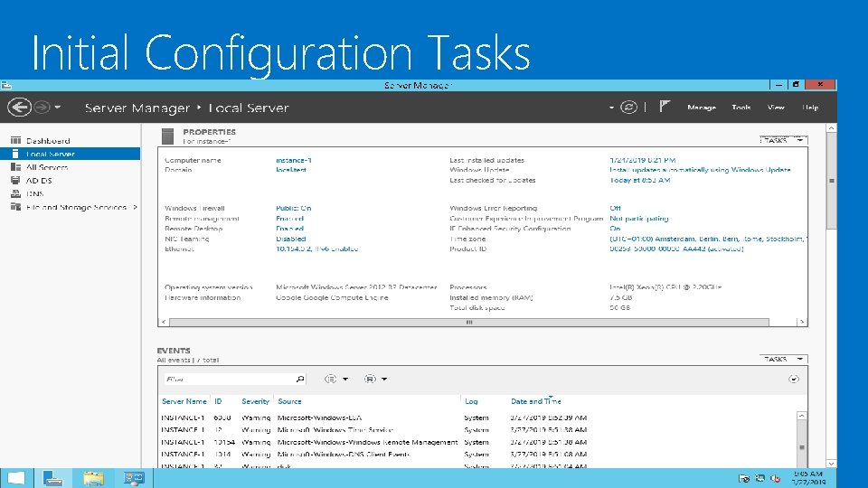This screenshot has width=868, height=488.
Task: Sort events by Date and Time column
Action: [535, 401]
